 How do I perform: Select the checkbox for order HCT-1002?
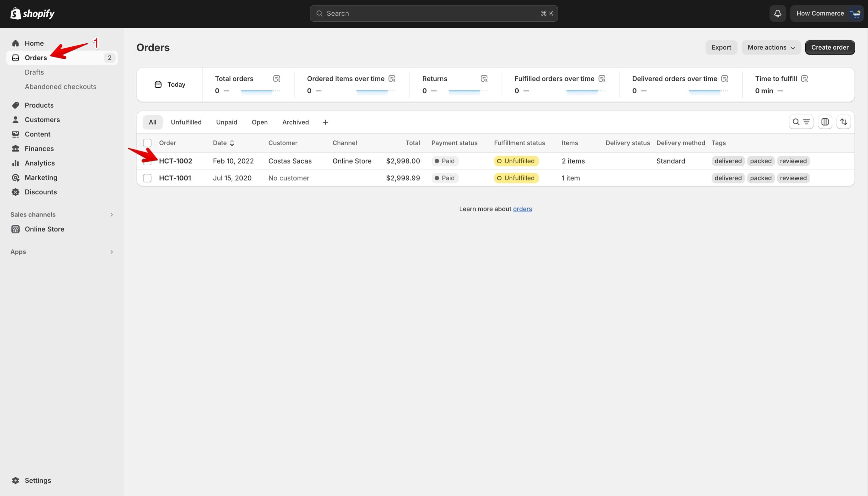click(x=147, y=161)
